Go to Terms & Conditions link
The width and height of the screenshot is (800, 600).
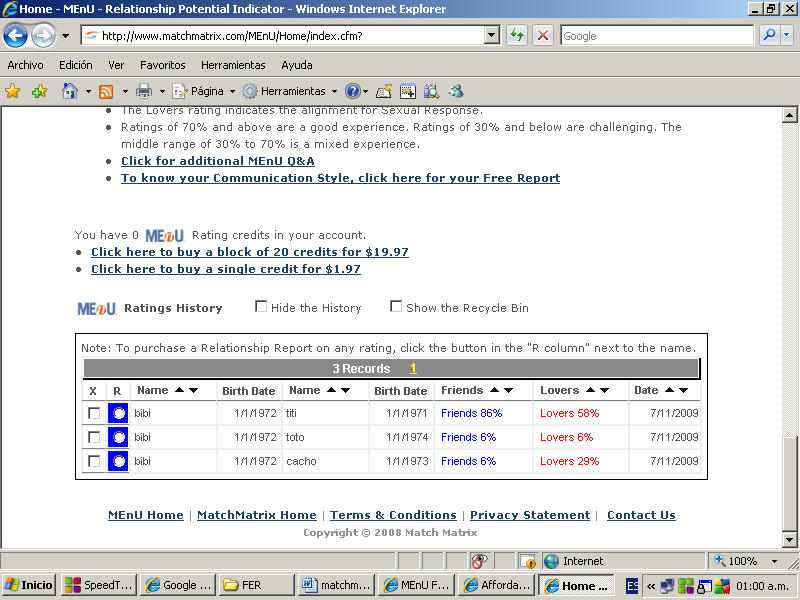click(393, 515)
